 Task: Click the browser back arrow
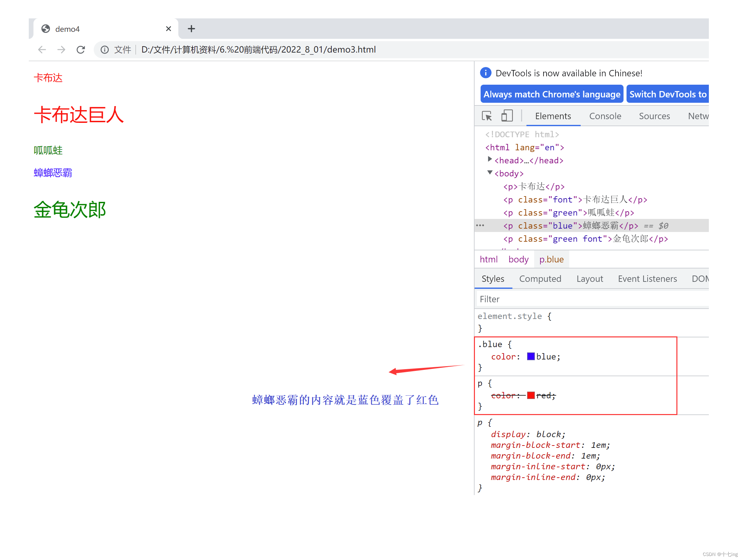(42, 50)
